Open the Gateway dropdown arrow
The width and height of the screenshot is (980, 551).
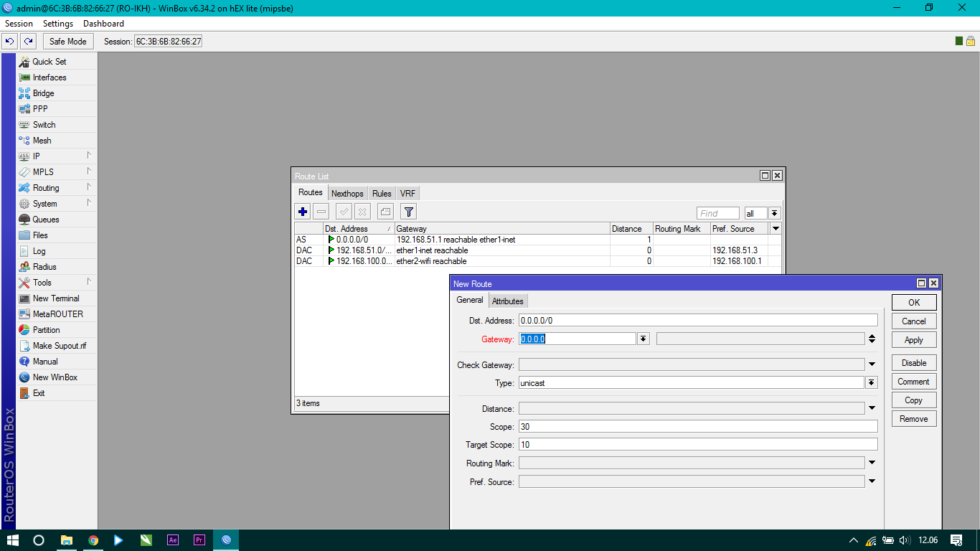644,339
